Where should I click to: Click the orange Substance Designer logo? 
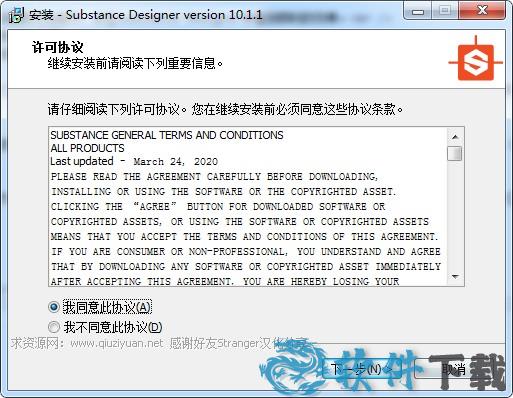(475, 60)
